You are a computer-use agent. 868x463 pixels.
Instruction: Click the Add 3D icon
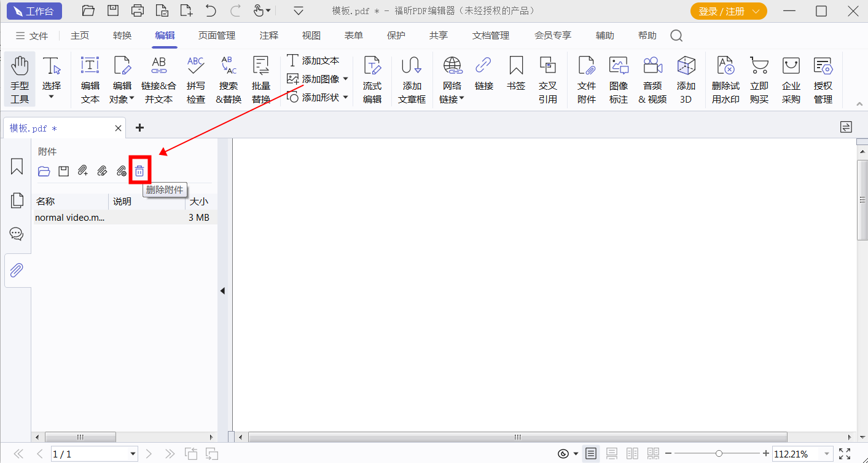(686, 80)
